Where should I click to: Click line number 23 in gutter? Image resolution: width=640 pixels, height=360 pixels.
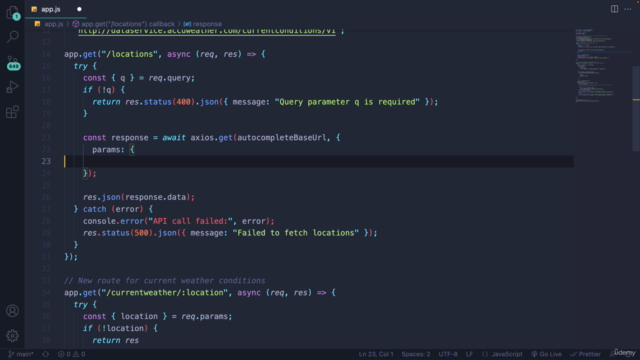(x=46, y=161)
